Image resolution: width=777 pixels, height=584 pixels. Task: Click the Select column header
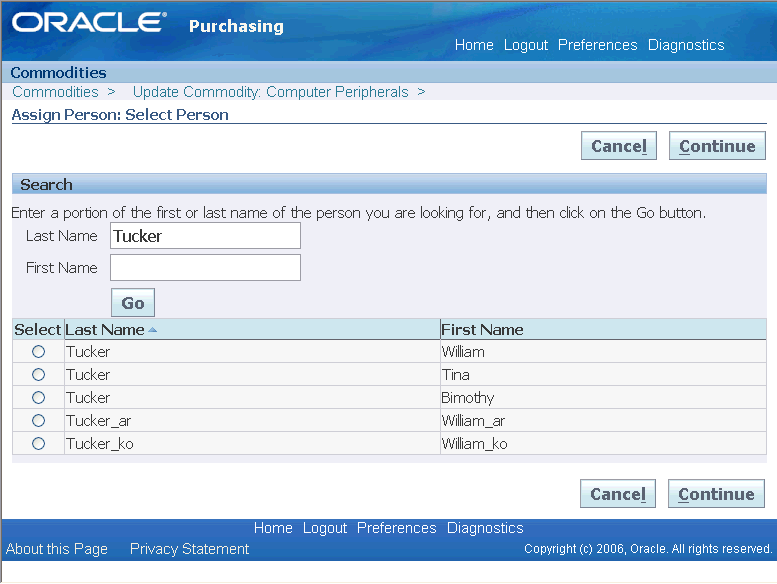(38, 330)
